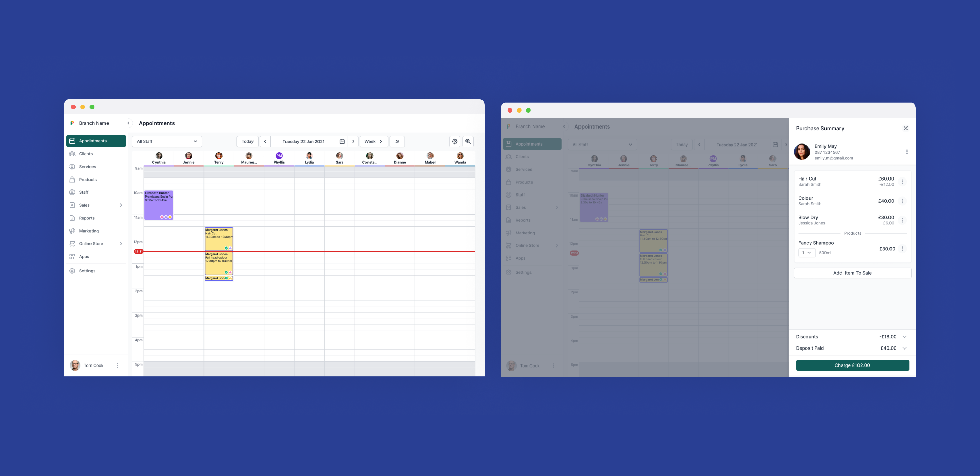The image size is (980, 476).
Task: Click the calendar settings gear icon
Action: pos(455,142)
